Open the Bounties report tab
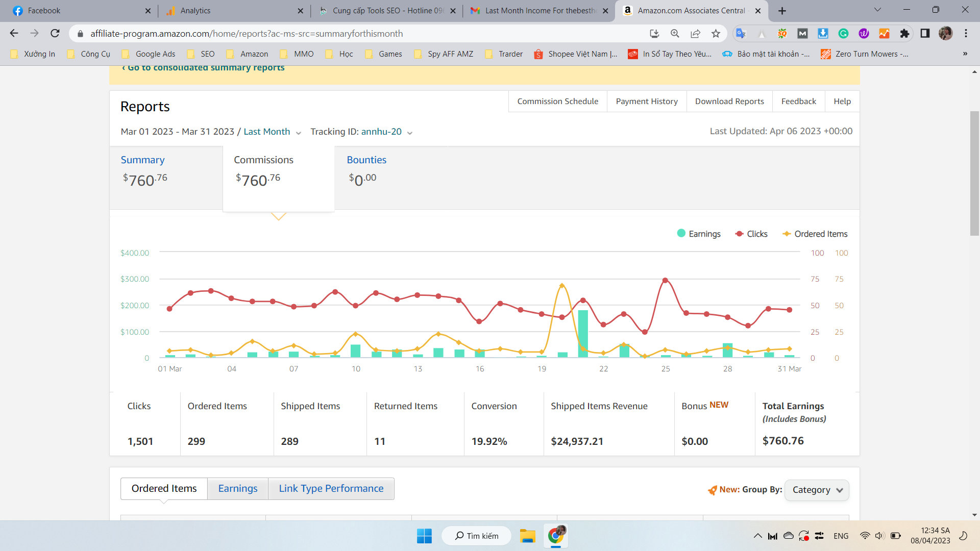 point(366,160)
